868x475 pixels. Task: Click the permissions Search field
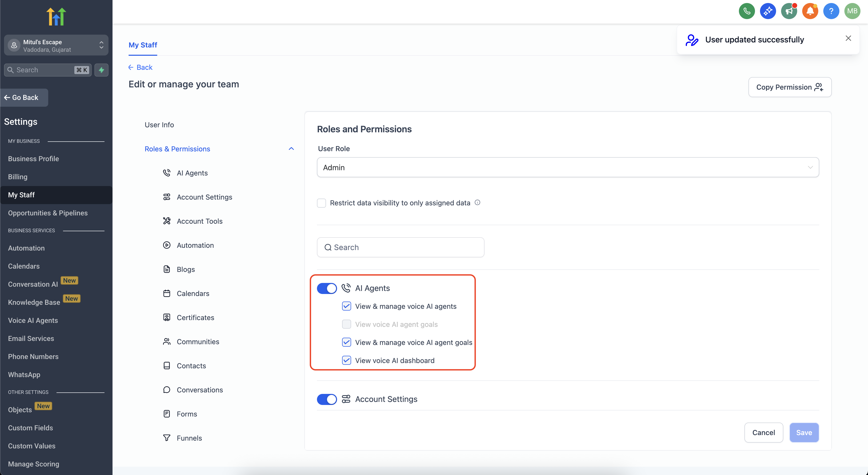pos(400,248)
